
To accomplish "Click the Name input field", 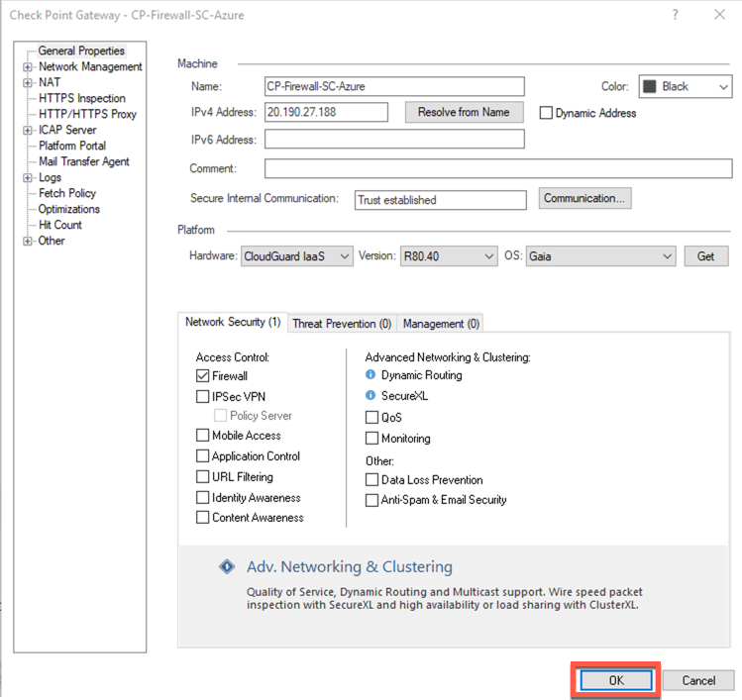I will [394, 86].
